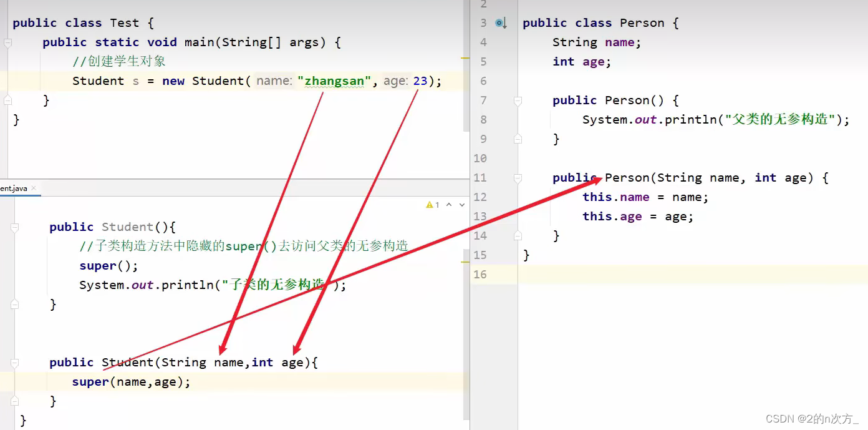The width and height of the screenshot is (868, 430).
Task: Click the "子类的无参构造" string in Student
Action: (x=277, y=285)
